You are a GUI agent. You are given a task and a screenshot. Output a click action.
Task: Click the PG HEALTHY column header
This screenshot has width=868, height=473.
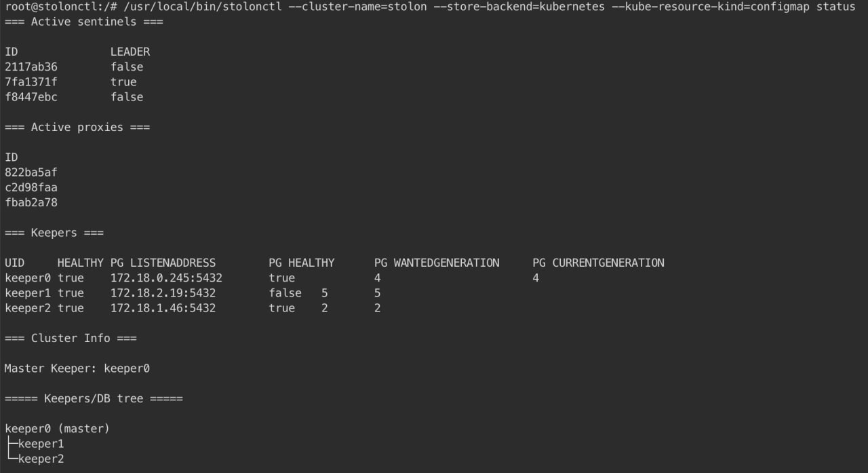(302, 263)
